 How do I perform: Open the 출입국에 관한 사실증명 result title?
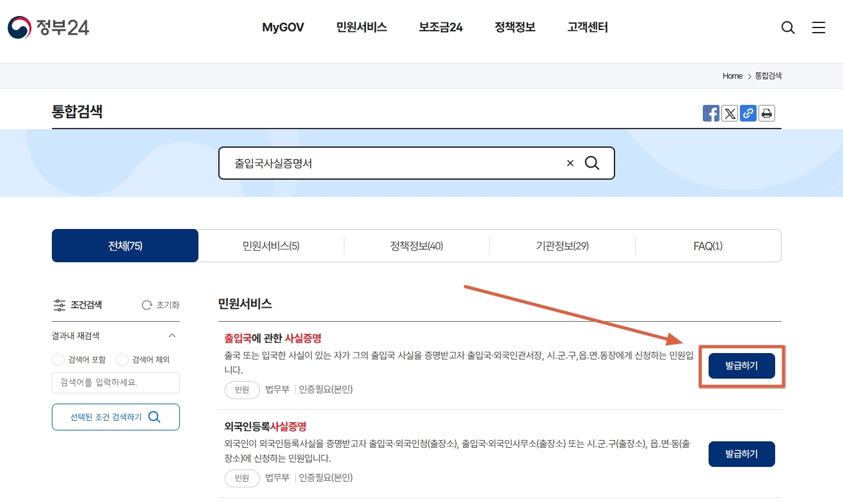point(273,338)
